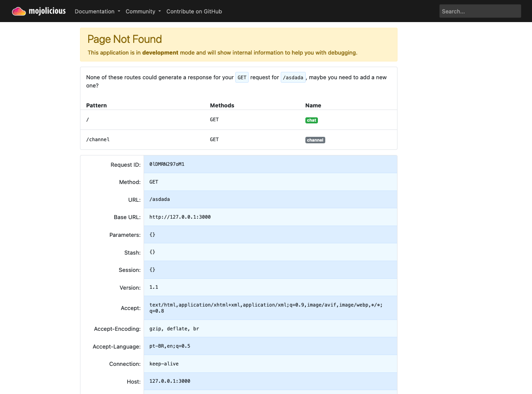The height and width of the screenshot is (394, 532).
Task: Click the Page Not Found heading
Action: (x=125, y=39)
